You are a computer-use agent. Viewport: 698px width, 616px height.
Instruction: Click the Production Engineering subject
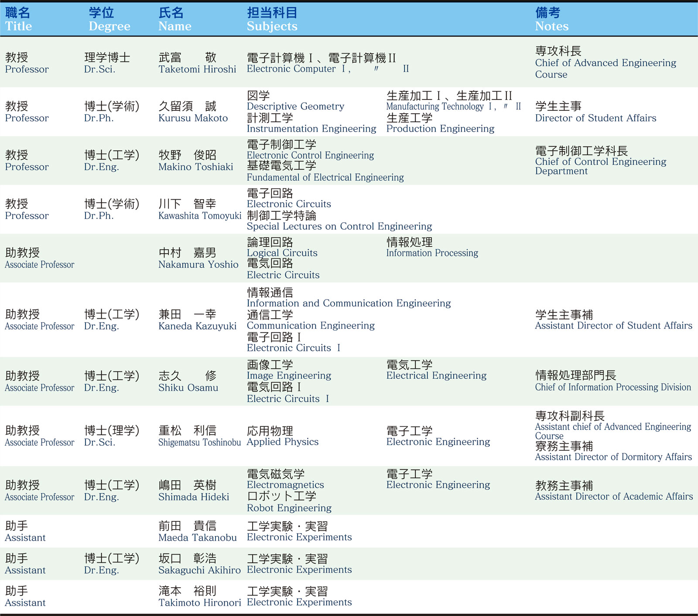tap(440, 129)
